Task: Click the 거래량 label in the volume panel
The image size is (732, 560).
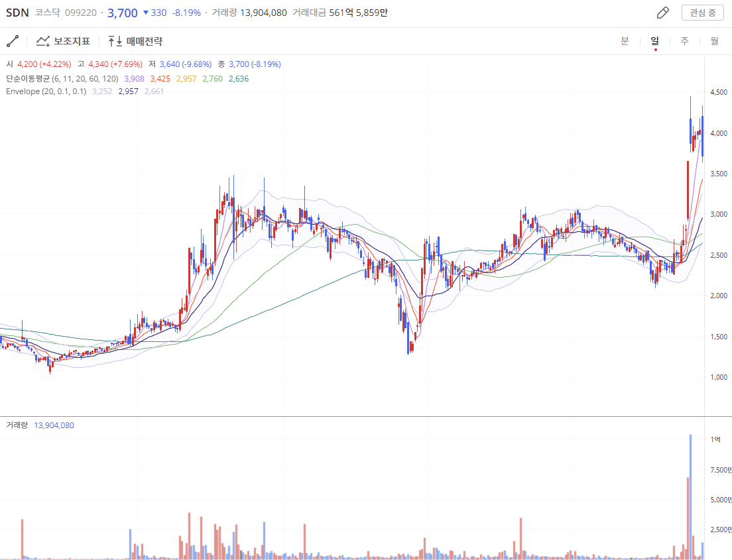Action: pos(17,425)
